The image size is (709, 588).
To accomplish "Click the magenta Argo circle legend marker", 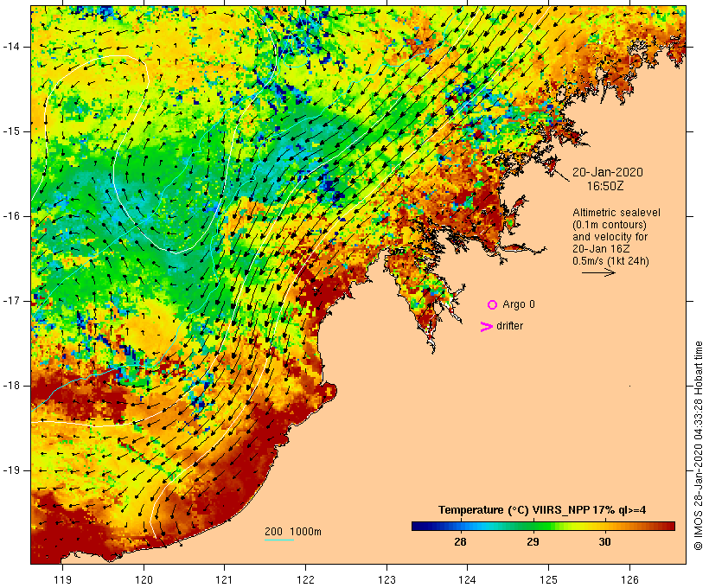I will pos(493,305).
